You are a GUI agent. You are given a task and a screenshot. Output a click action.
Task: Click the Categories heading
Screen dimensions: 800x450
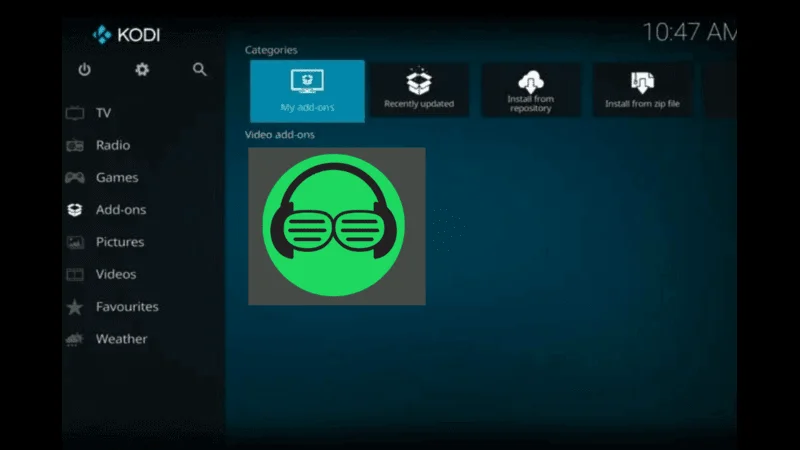(271, 50)
